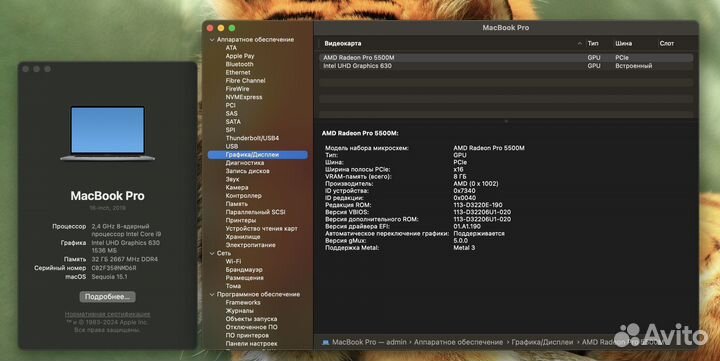720x361 pixels.
Task: Select SPI in the sidebar
Action: click(230, 130)
